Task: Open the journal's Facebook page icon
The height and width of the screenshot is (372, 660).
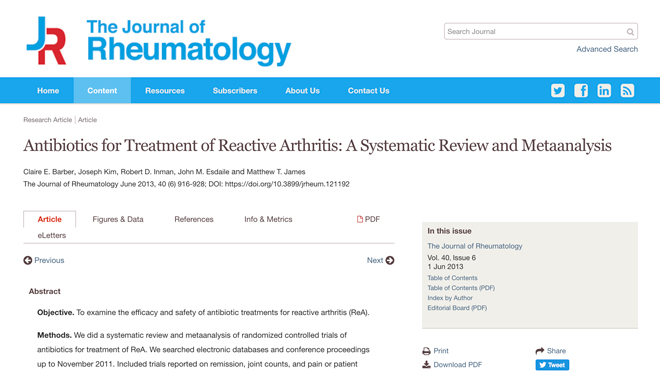Action: (581, 90)
